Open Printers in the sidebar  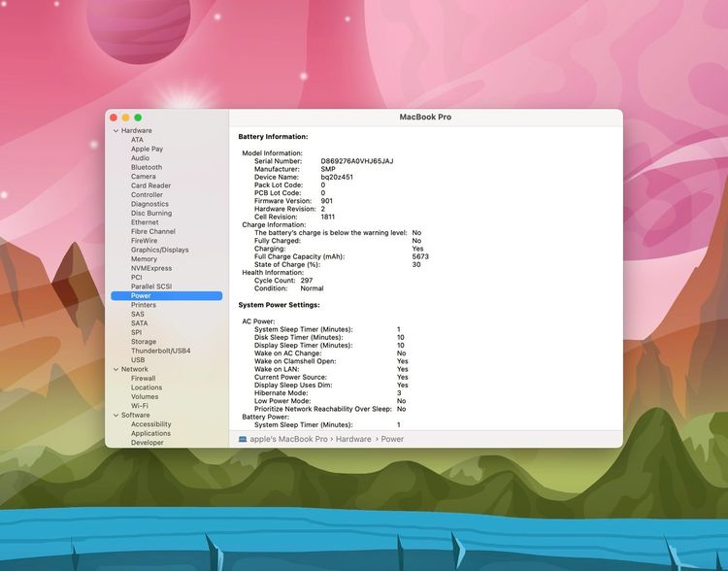click(x=143, y=305)
